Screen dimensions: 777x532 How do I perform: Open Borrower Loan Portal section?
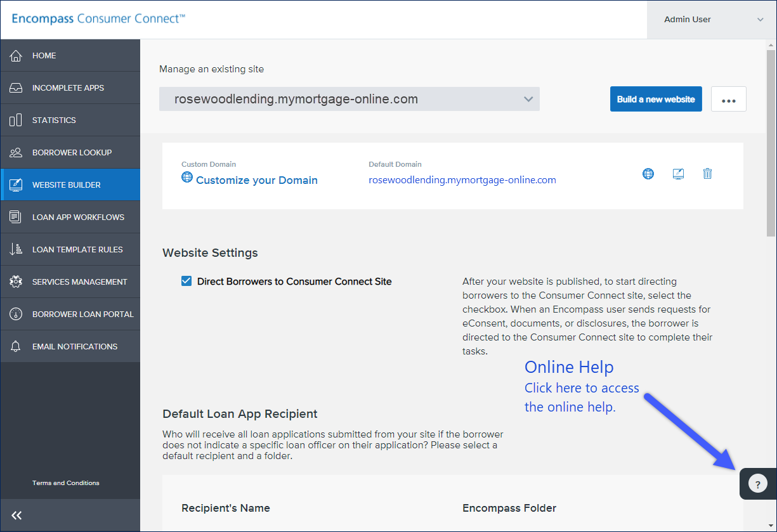coord(70,315)
